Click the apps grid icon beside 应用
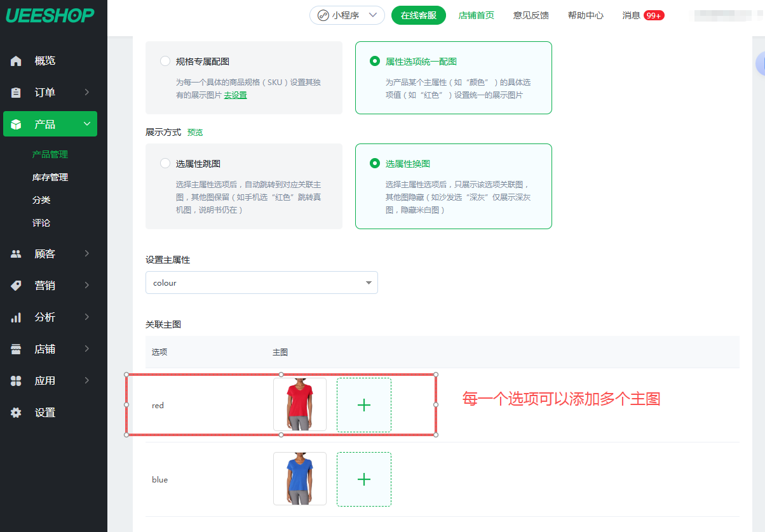Viewport: 765px width, 532px height. tap(17, 381)
